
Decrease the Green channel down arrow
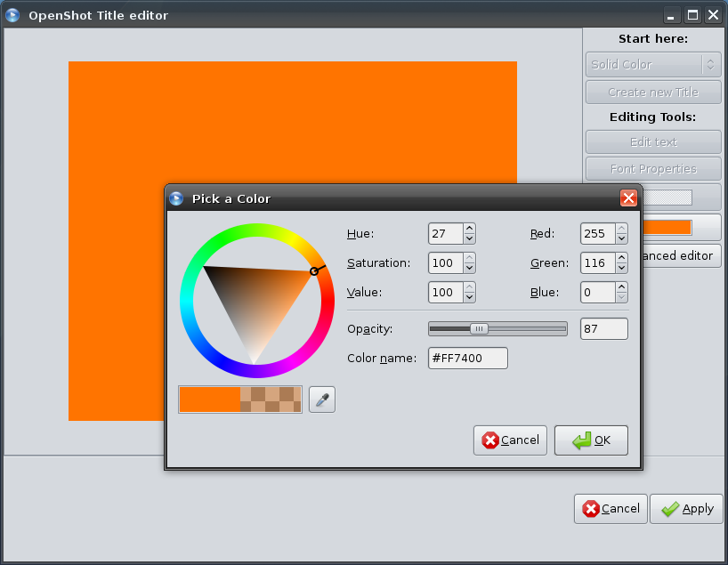point(621,268)
